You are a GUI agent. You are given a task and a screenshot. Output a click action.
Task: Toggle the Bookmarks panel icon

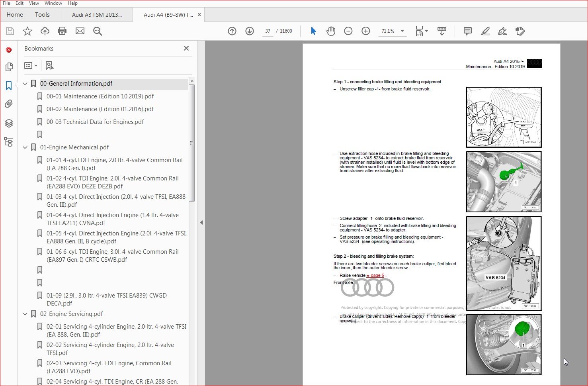click(x=9, y=85)
